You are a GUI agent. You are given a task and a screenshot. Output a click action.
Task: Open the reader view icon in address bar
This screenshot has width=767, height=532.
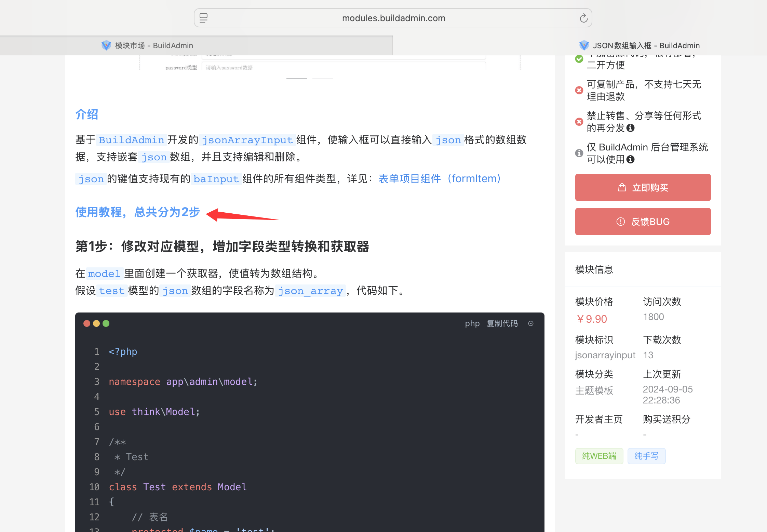tap(203, 18)
